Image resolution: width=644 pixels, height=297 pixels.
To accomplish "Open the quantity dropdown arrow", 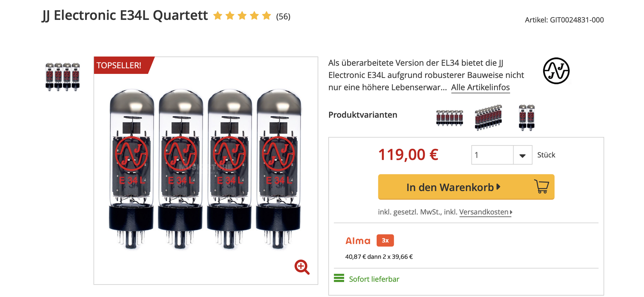I will (522, 155).
